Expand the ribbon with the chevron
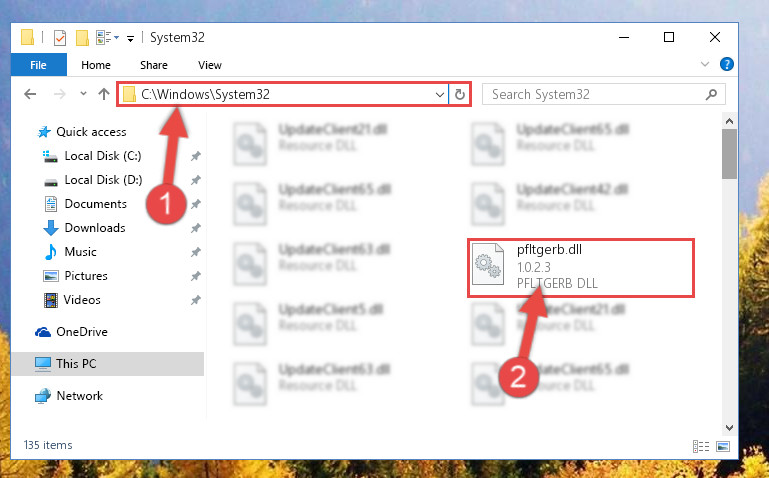Screen dimensions: 769x478 click(705, 64)
